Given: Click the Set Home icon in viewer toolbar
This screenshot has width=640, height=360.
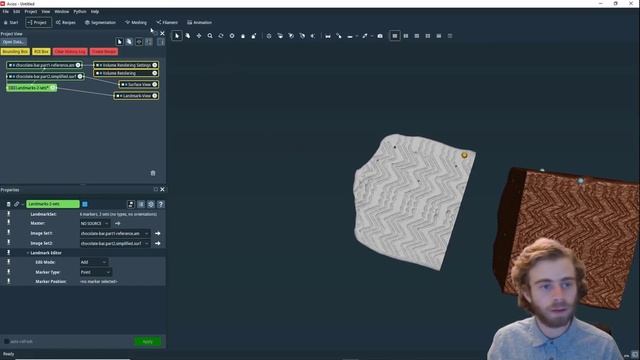Looking at the screenshot, I should point(254,36).
